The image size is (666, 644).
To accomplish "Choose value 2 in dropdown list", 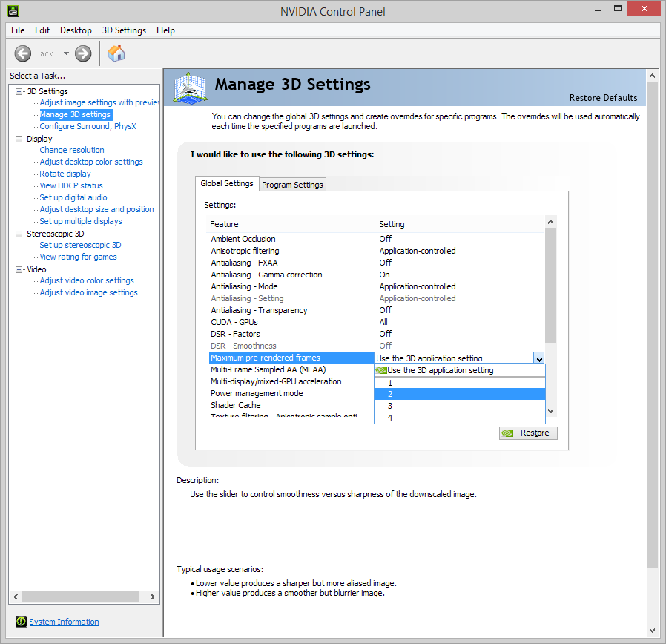I will click(460, 394).
